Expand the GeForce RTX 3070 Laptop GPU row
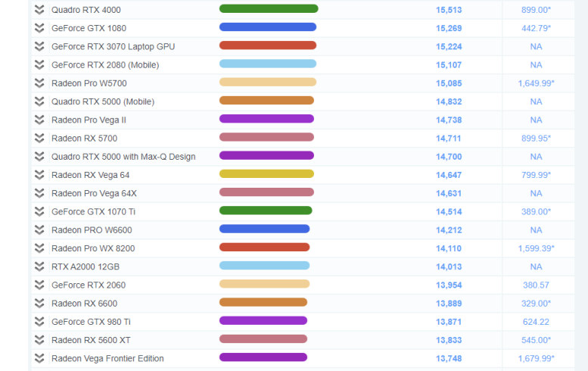The width and height of the screenshot is (588, 371). point(39,46)
